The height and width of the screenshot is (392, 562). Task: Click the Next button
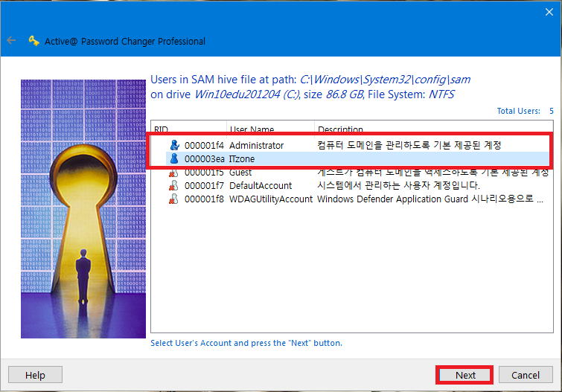[x=464, y=375]
